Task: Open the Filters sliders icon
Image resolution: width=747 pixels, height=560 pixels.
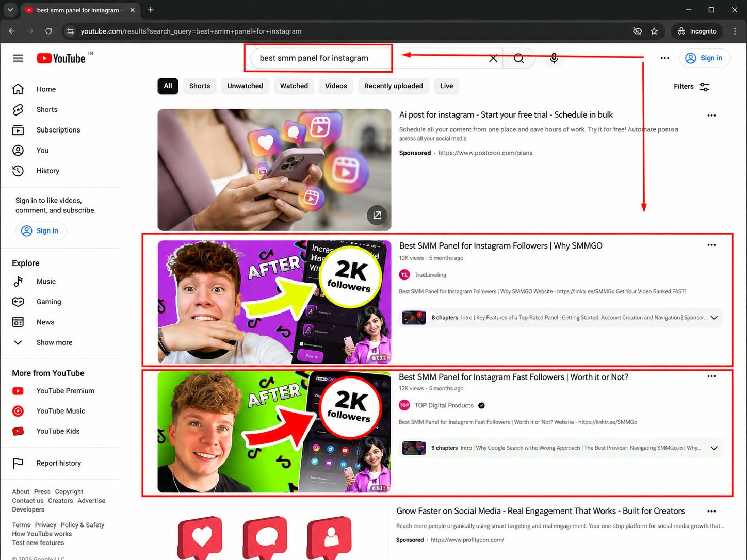Action: (704, 87)
